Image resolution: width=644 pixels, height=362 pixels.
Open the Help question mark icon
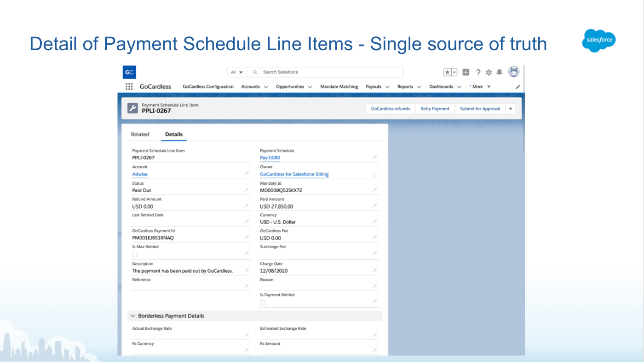click(x=478, y=72)
